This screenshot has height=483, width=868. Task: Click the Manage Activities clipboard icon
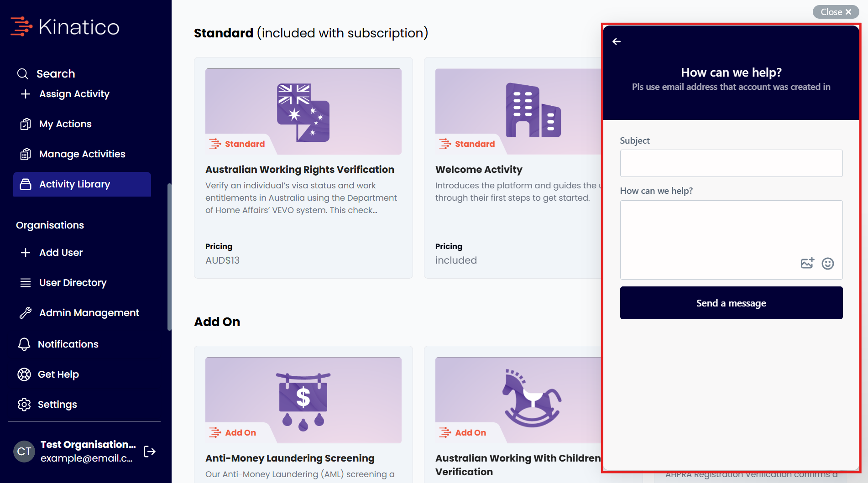pyautogui.click(x=26, y=154)
